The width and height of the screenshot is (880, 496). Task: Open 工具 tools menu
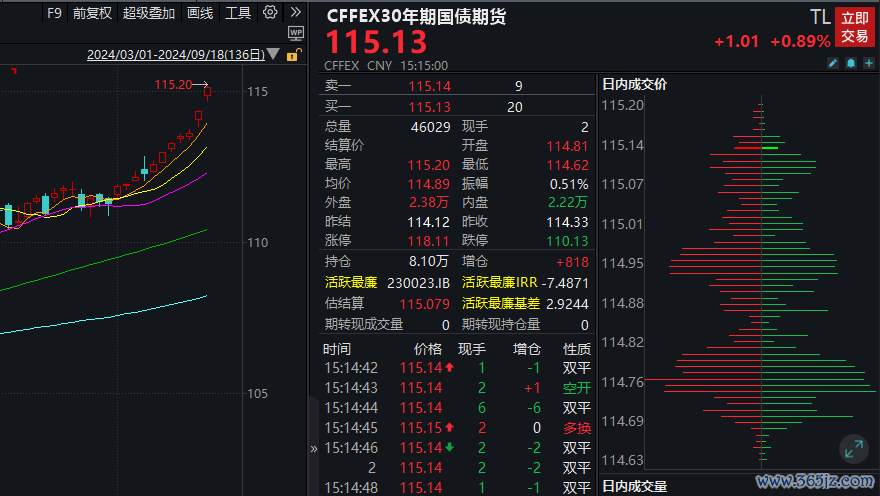tap(238, 13)
